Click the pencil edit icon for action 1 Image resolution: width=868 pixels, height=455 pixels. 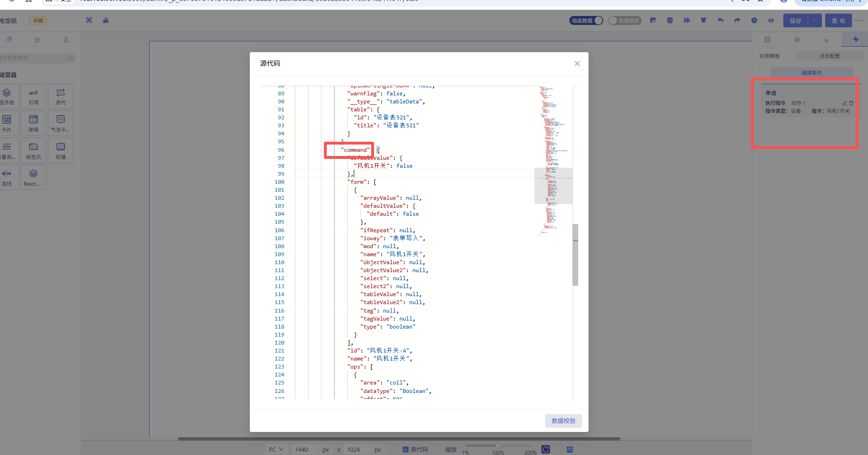pyautogui.click(x=844, y=103)
